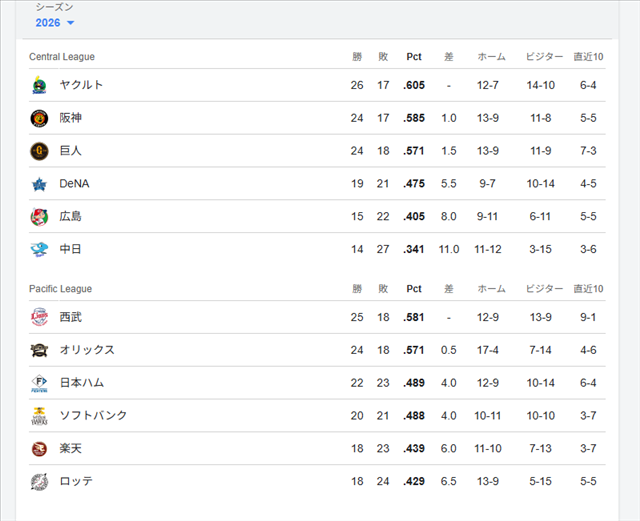Click the Yakult Swallows team logo

(39, 85)
